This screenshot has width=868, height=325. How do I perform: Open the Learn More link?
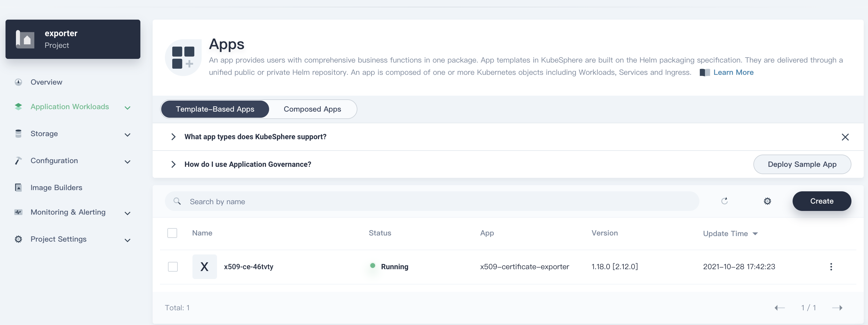pos(733,72)
